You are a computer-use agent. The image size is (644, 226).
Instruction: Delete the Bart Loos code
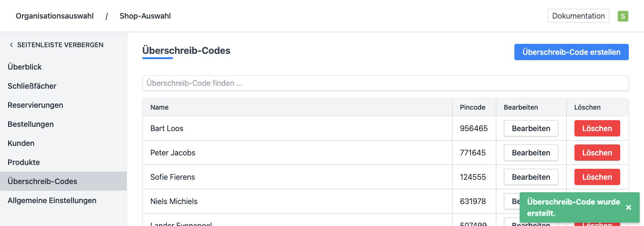(x=597, y=128)
